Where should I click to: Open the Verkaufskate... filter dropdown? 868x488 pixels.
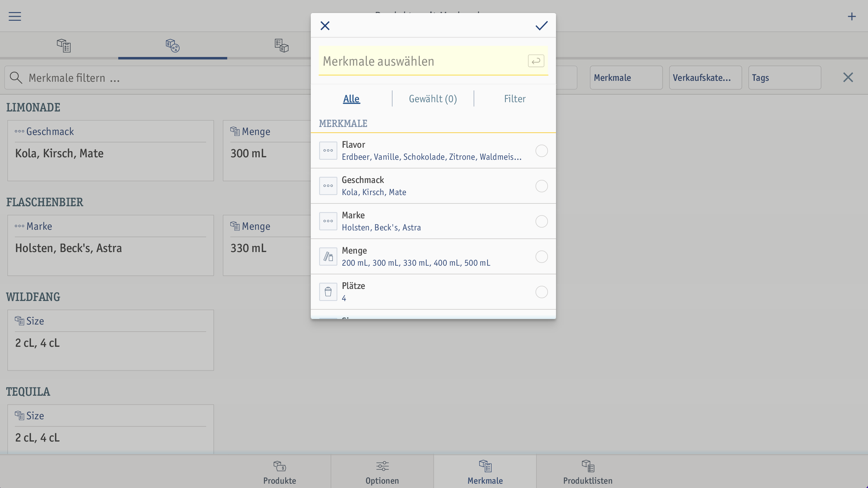click(x=705, y=78)
